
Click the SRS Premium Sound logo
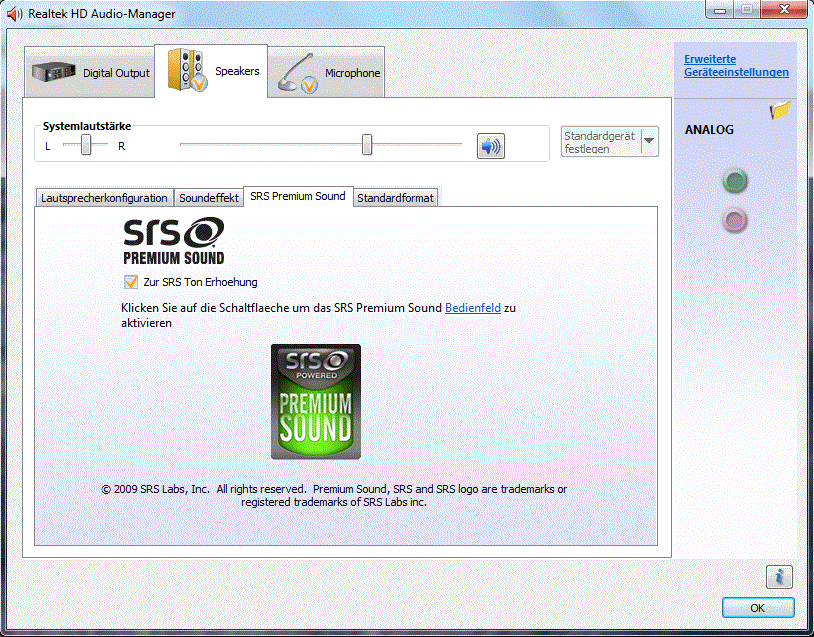tap(174, 241)
